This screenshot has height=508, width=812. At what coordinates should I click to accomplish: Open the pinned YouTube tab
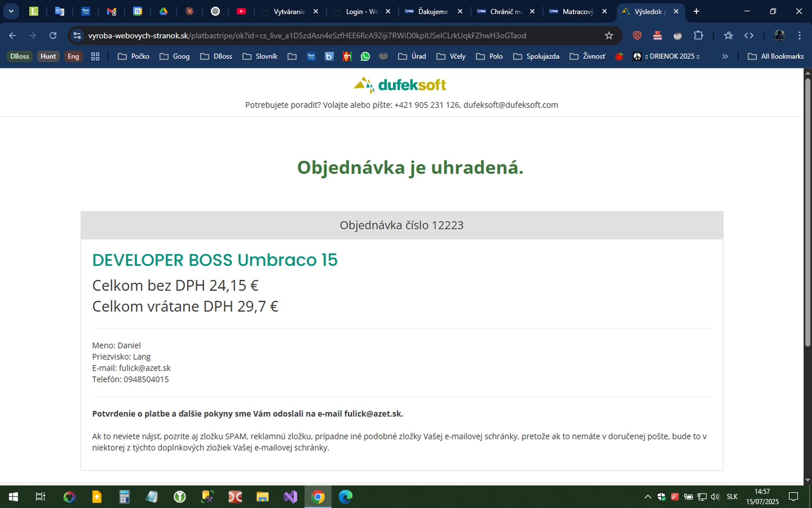tap(241, 11)
